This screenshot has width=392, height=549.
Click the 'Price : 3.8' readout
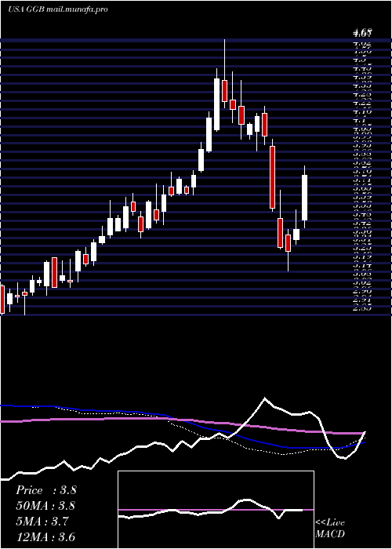pos(45,490)
